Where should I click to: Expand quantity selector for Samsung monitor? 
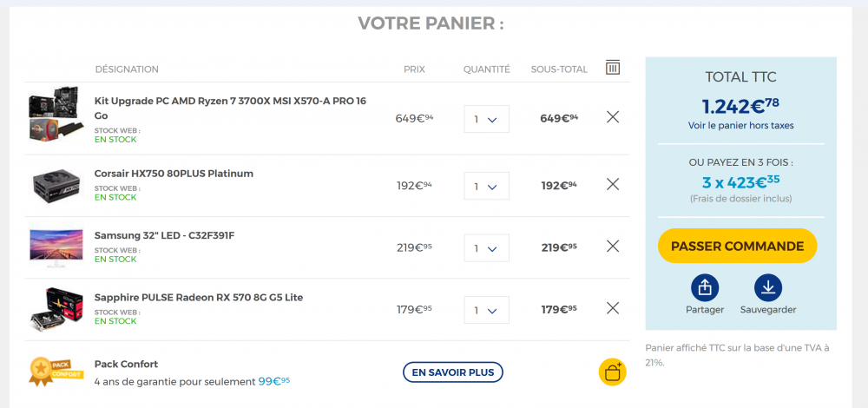point(486,248)
